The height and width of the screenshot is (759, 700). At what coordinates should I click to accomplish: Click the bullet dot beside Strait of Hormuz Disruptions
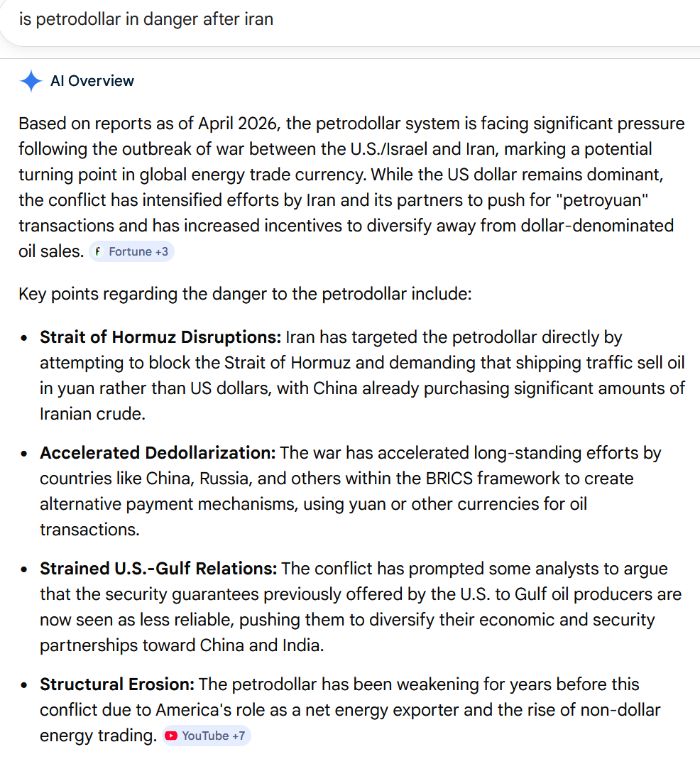(x=25, y=338)
